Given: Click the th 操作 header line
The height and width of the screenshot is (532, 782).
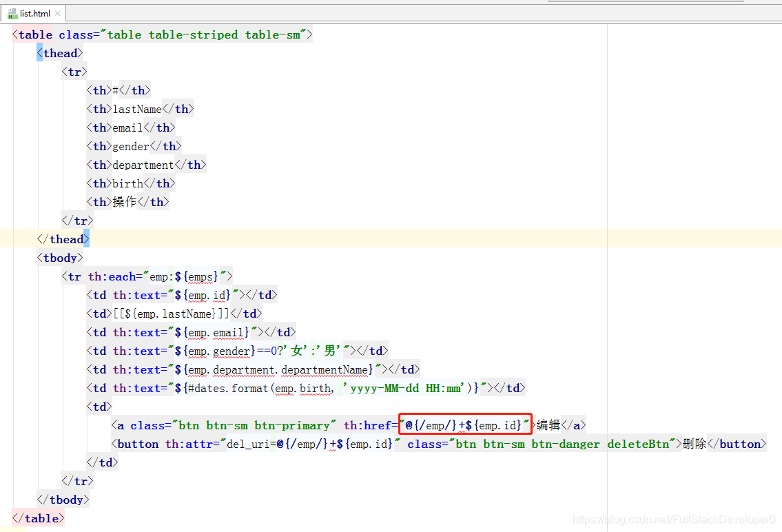Looking at the screenshot, I should [x=127, y=202].
